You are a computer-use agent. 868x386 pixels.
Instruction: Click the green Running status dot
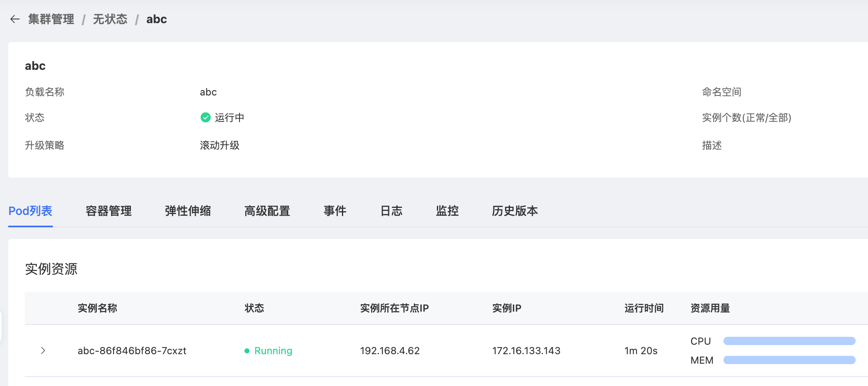(247, 351)
